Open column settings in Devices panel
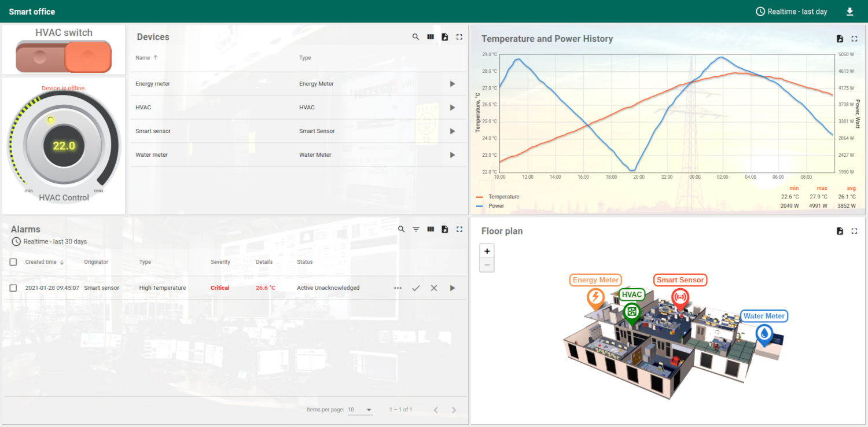868x427 pixels. 431,37
